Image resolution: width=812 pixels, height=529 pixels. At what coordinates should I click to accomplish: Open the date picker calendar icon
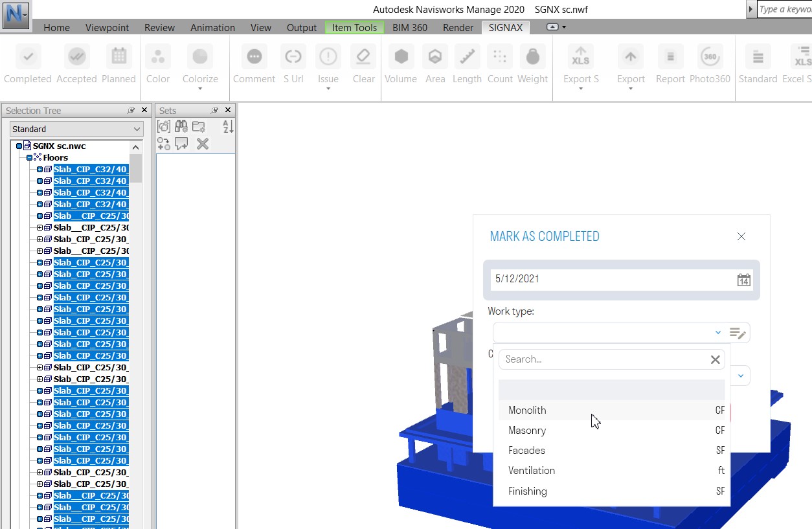point(743,280)
